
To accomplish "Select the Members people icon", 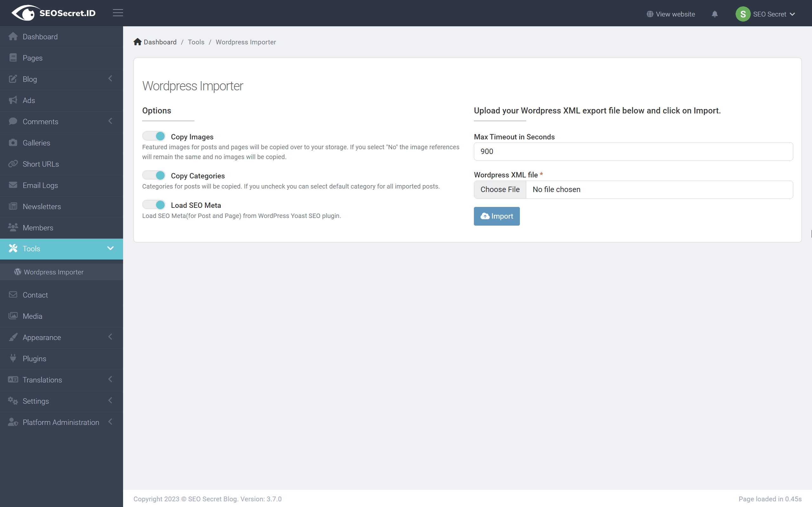I will click(13, 227).
